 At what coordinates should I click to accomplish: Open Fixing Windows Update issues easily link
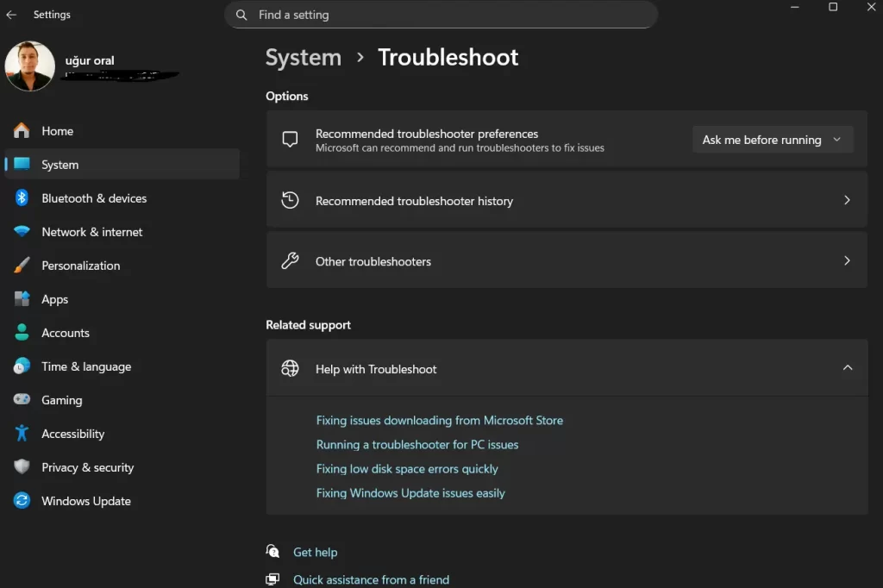point(410,492)
